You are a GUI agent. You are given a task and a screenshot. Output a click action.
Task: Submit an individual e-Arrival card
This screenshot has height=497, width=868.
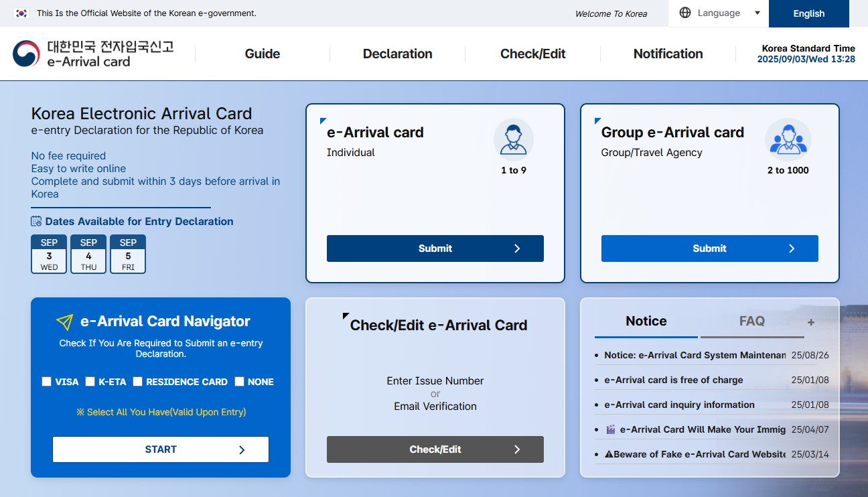(x=435, y=248)
